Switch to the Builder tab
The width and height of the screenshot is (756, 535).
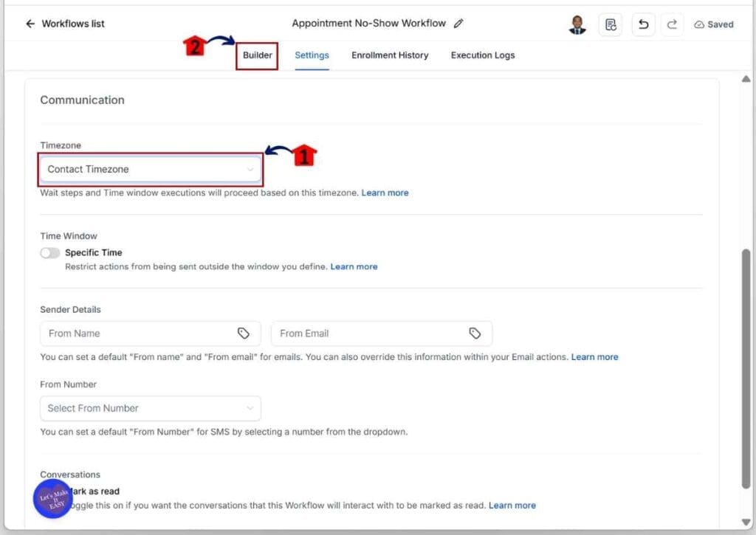258,55
